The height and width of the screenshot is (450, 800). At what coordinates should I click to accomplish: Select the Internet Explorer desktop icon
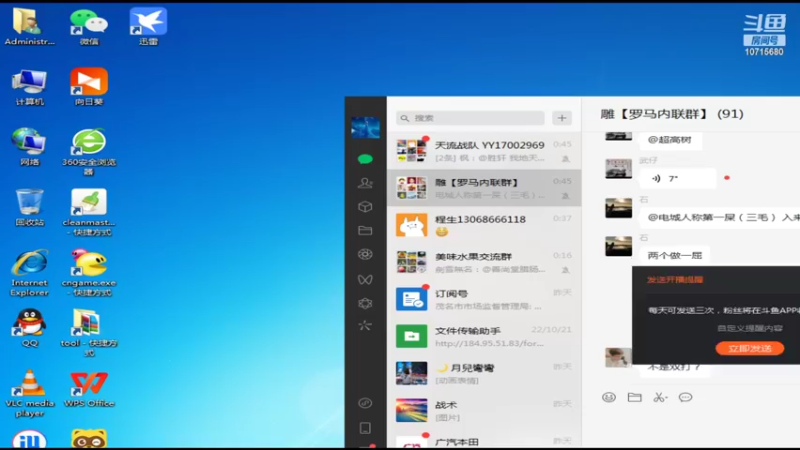coord(29,272)
